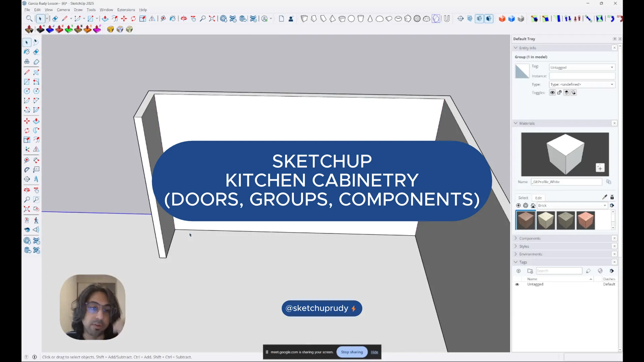Switch to the materials Edit tab
644x362 pixels.
point(538,198)
